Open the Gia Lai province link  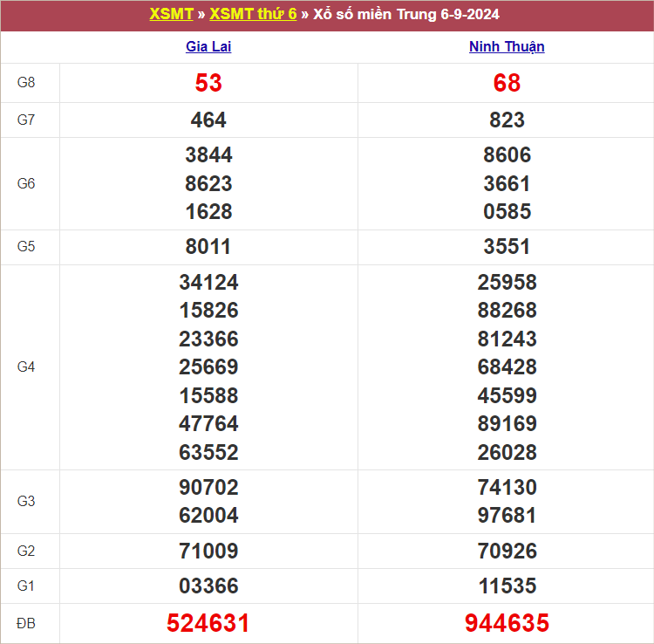[x=208, y=46]
